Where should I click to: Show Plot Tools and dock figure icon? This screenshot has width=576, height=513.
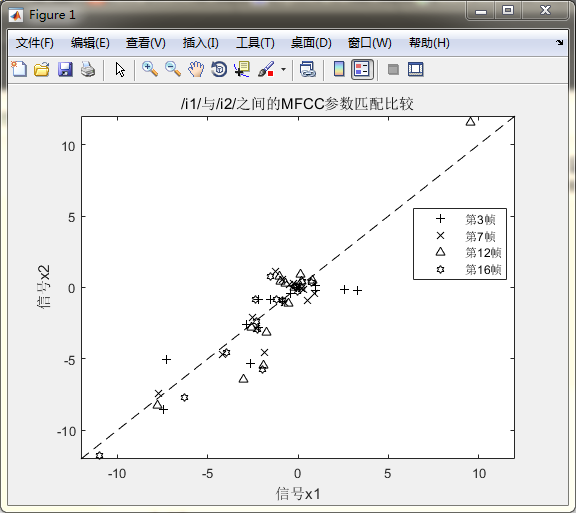415,69
